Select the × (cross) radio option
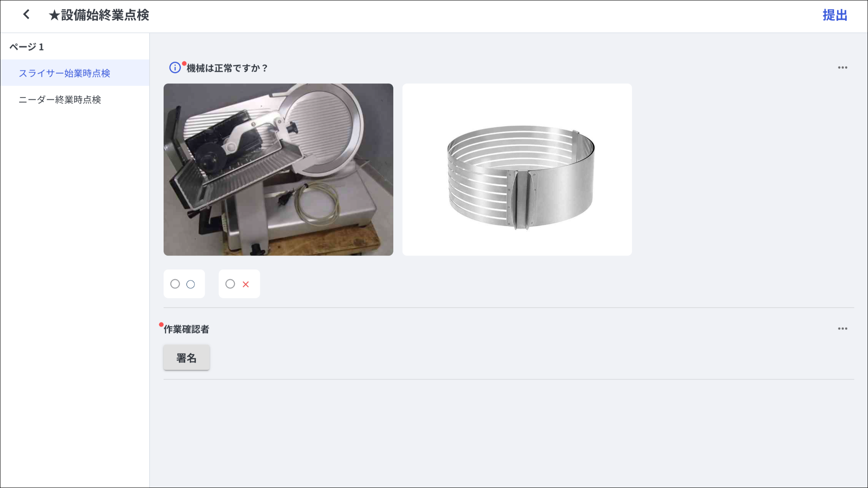Screen dimensions: 868x488 click(230, 284)
